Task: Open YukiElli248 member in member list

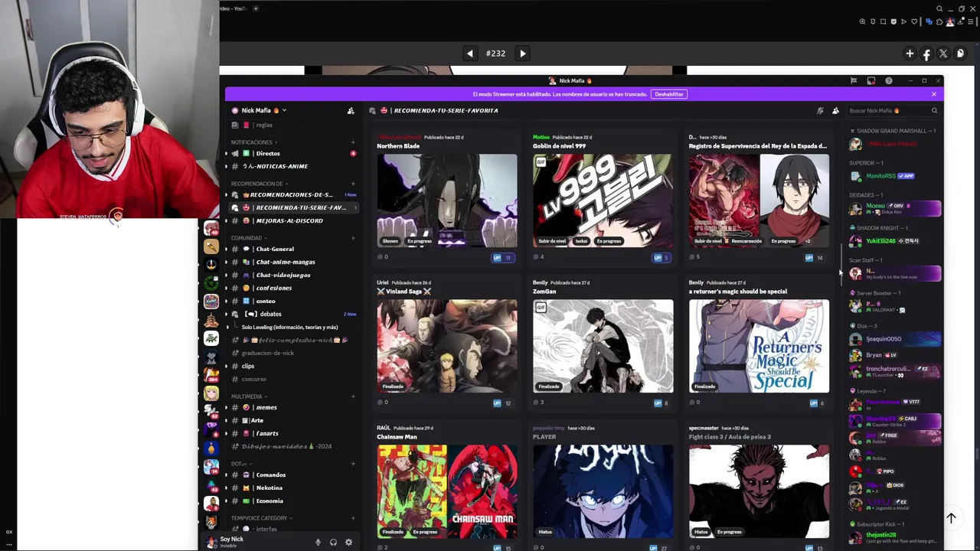Action: (x=894, y=240)
